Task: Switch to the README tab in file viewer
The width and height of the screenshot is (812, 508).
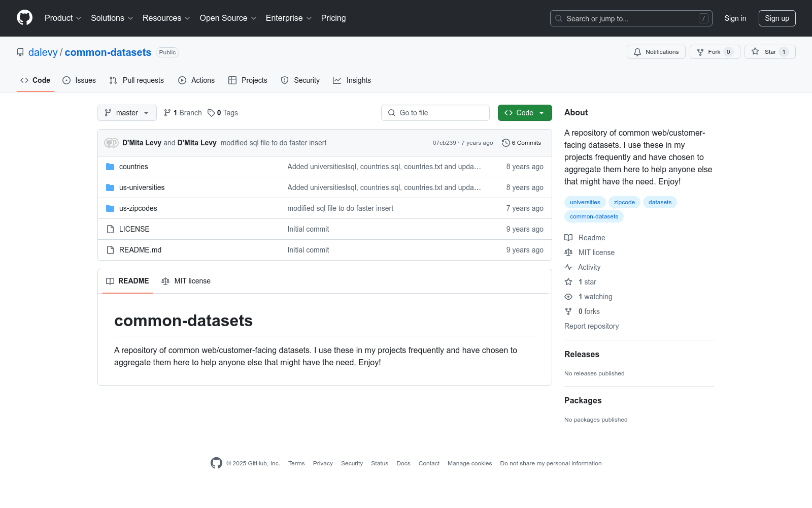Action: pyautogui.click(x=127, y=281)
